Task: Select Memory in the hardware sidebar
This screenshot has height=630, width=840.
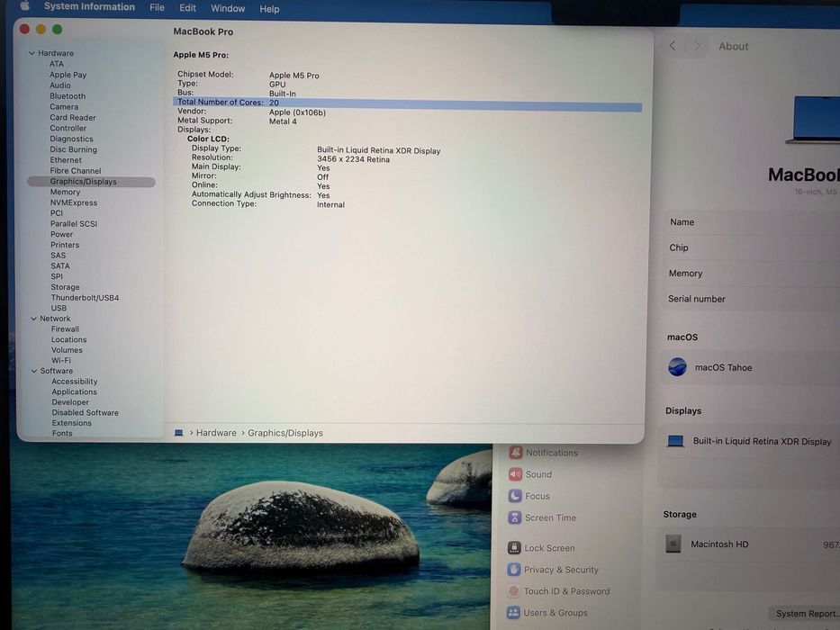Action: click(65, 192)
